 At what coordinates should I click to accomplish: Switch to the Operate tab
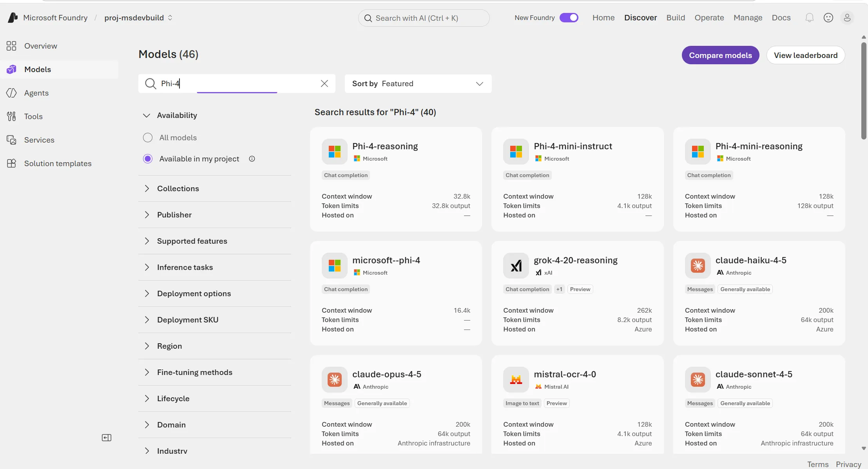[x=709, y=18]
